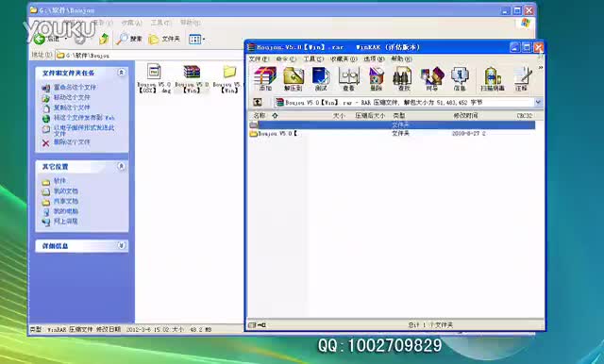The height and width of the screenshot is (364, 604).
Task: Open the Explorer Views dropdown button
Action: coord(197,39)
